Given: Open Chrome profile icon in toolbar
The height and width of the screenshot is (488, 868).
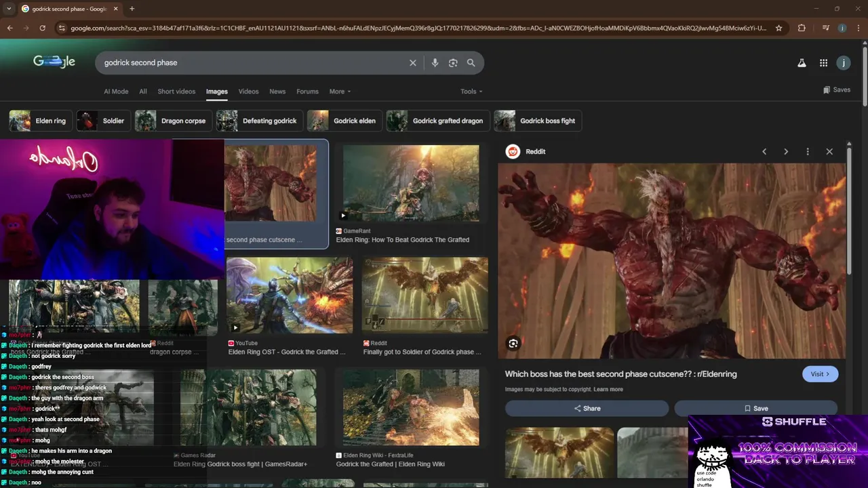Looking at the screenshot, I should tap(842, 28).
